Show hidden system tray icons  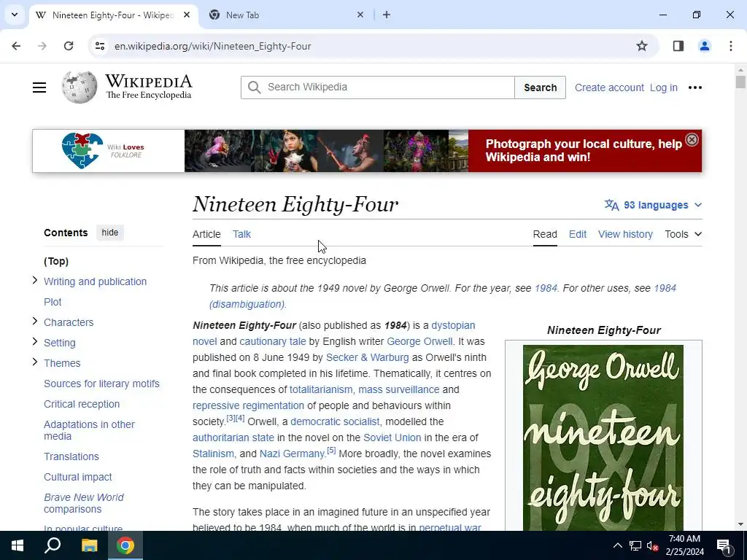coord(617,545)
